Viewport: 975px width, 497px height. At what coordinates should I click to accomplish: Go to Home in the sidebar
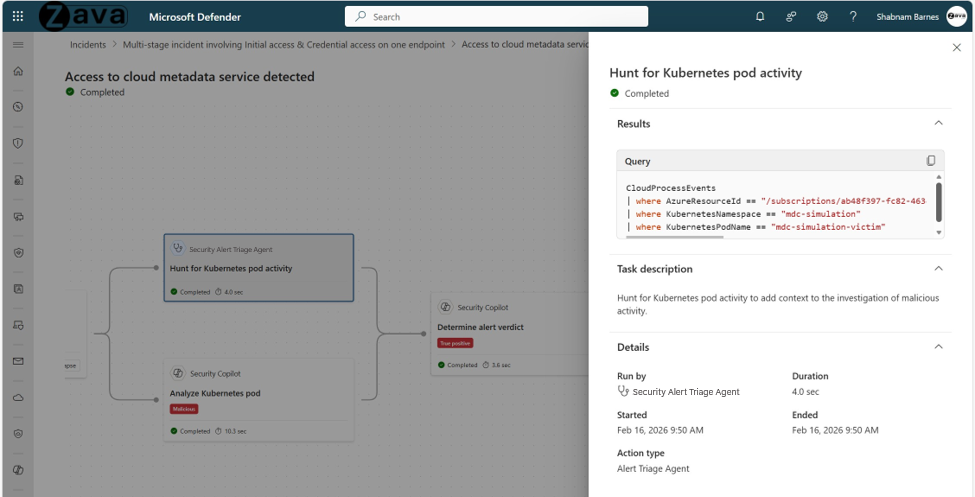(x=17, y=72)
